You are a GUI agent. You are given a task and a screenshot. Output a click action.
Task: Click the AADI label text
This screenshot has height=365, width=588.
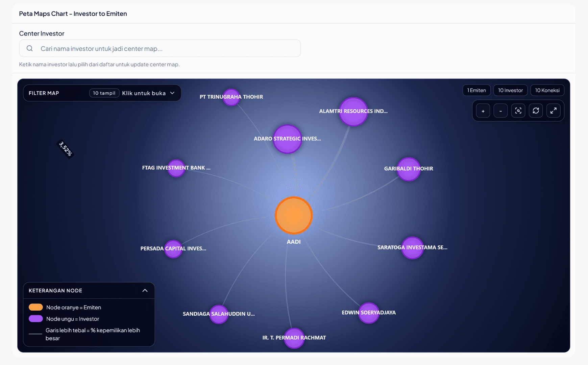(x=294, y=242)
